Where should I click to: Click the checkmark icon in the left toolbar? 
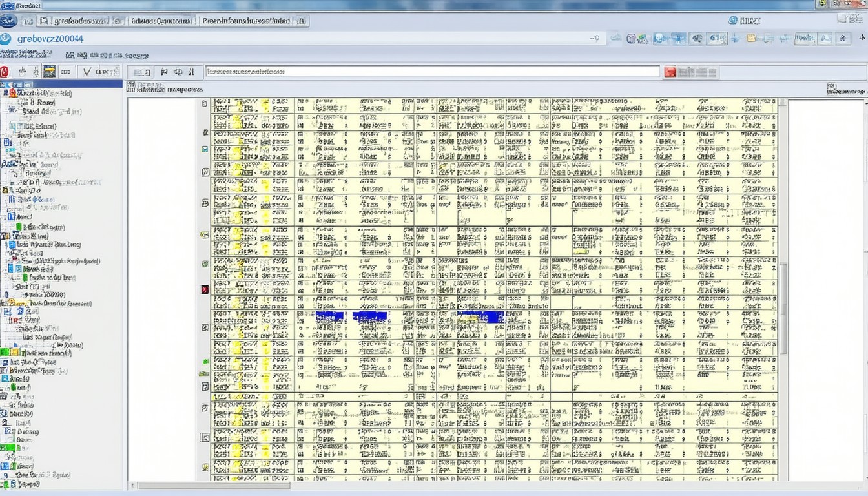tap(87, 72)
